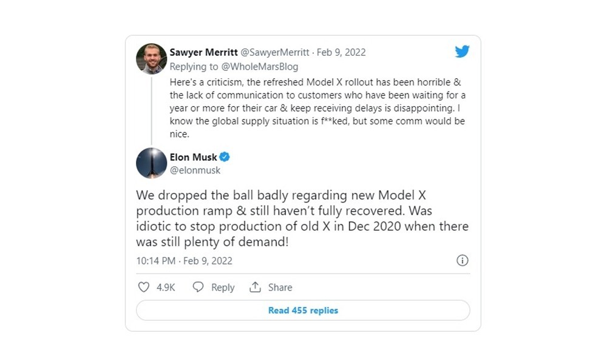
Task: Click the reply speech bubble icon
Action: (198, 287)
